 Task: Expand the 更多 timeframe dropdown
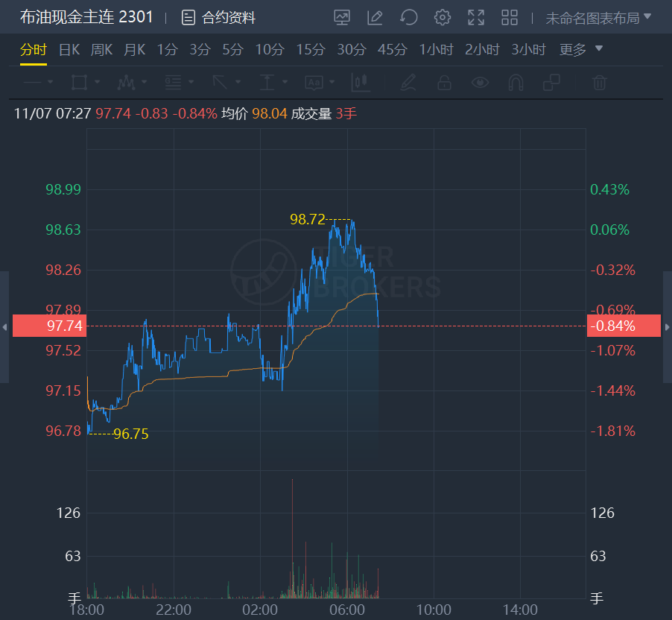[x=581, y=50]
